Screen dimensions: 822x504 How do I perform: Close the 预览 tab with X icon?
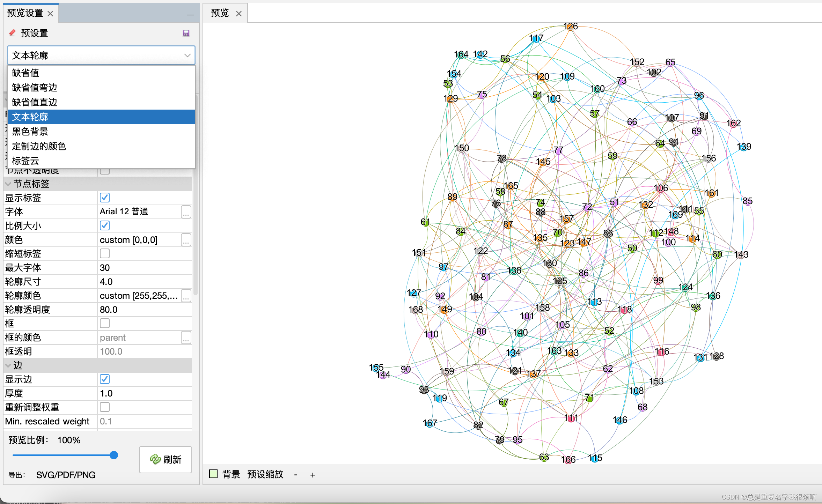239,14
